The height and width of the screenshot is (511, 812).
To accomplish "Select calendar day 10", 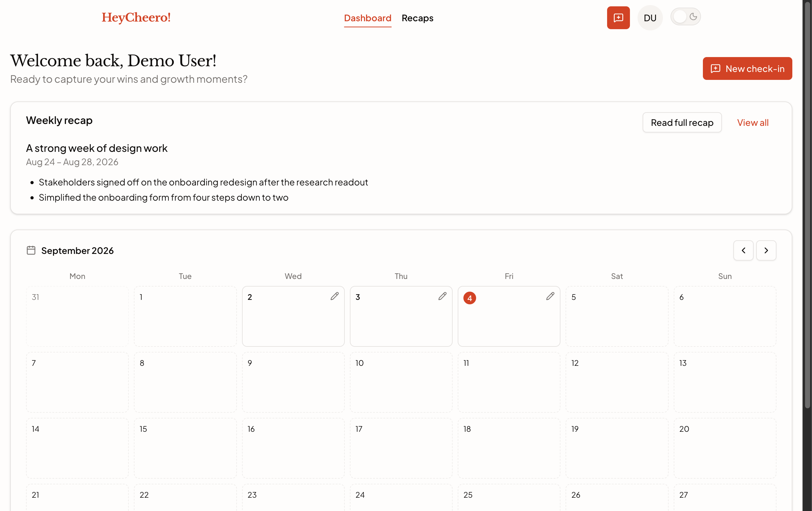I will point(401,382).
